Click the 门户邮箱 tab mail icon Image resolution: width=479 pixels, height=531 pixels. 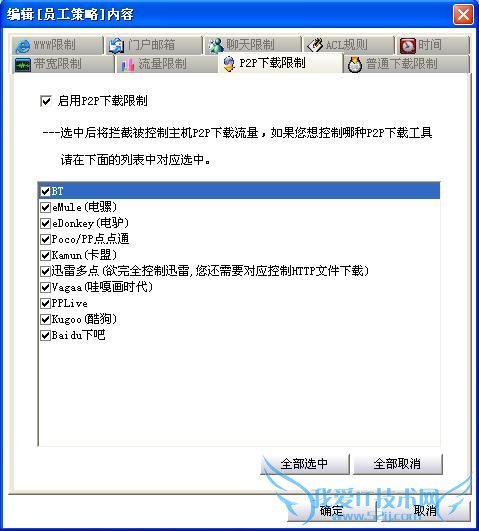116,46
